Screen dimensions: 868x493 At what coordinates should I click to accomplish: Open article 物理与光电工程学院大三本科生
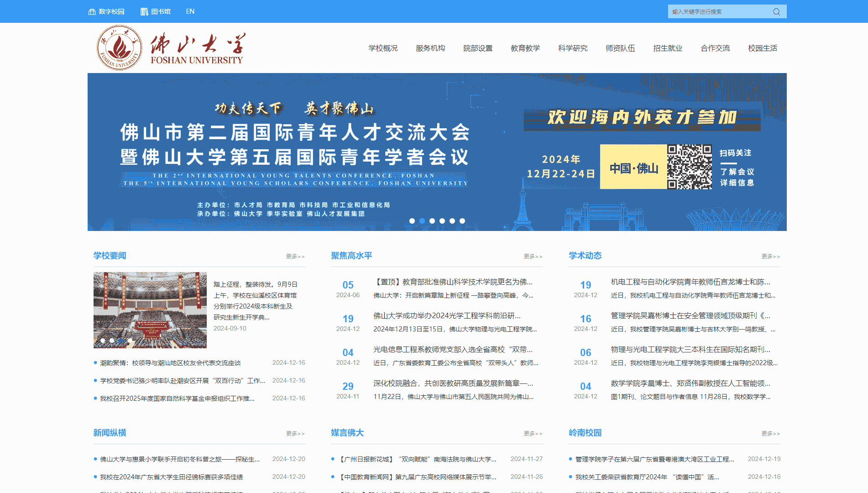tap(690, 349)
